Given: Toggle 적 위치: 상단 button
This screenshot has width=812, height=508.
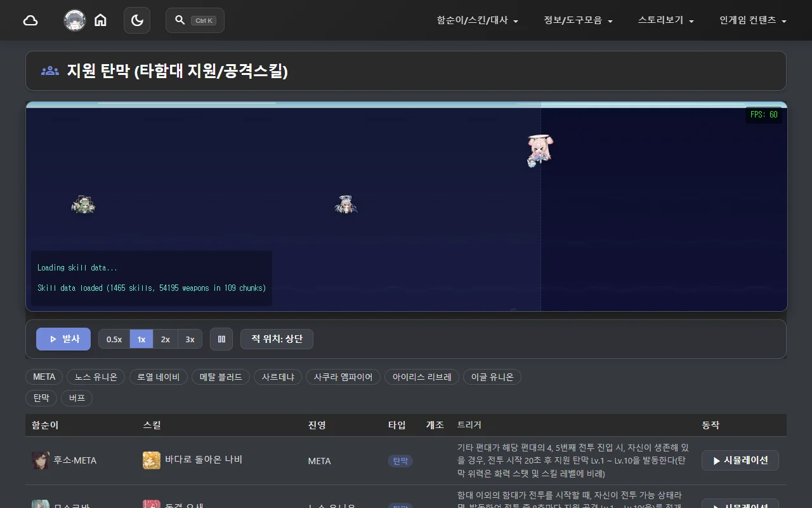Looking at the screenshot, I should pyautogui.click(x=277, y=339).
